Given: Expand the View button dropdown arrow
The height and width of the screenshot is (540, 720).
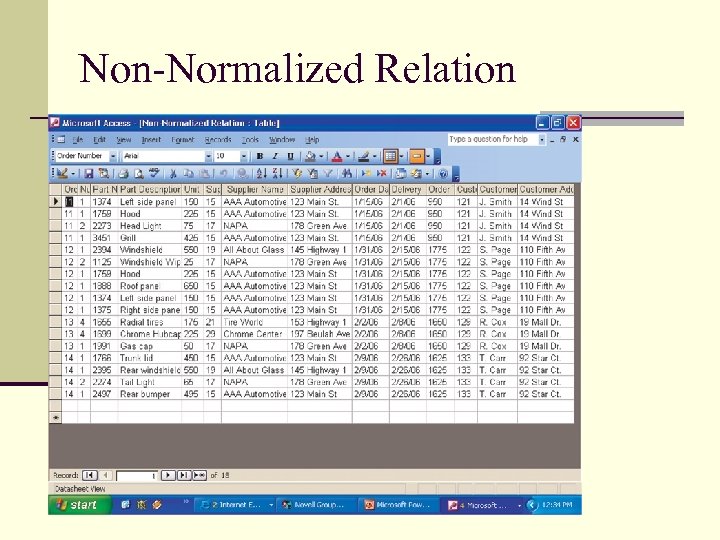Looking at the screenshot, I should pos(73,174).
